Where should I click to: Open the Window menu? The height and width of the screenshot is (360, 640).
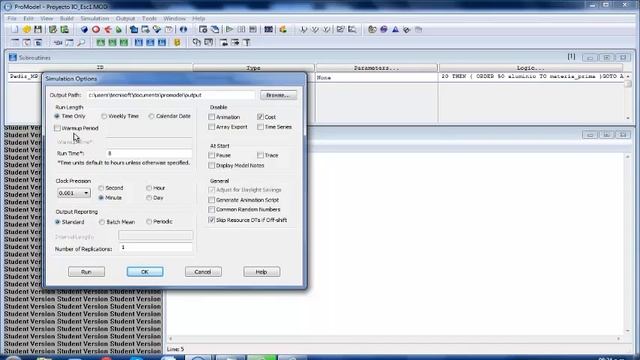click(x=174, y=18)
